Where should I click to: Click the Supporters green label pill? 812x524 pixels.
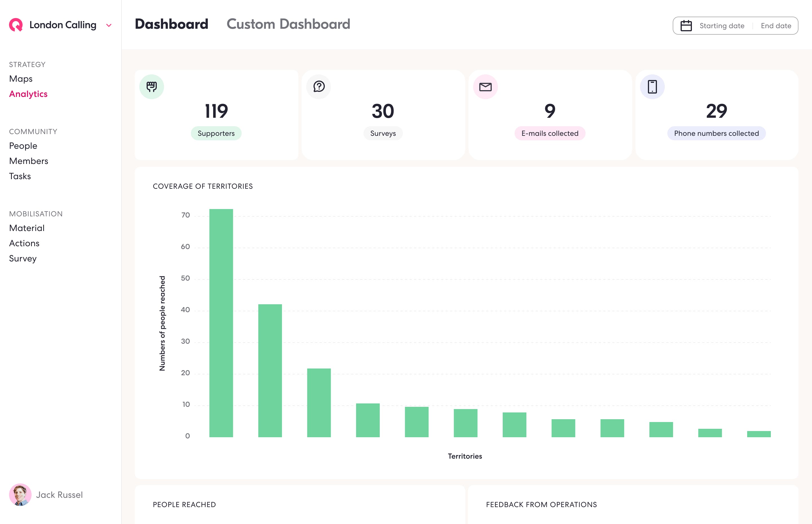coord(216,133)
